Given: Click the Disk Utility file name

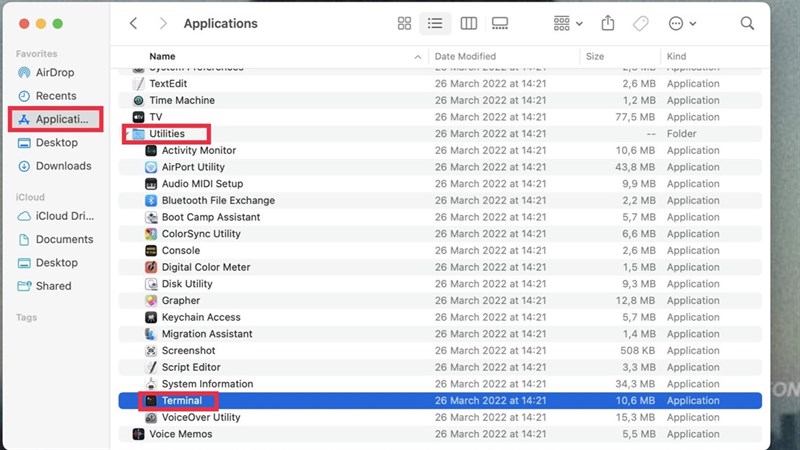Looking at the screenshot, I should pos(187,284).
